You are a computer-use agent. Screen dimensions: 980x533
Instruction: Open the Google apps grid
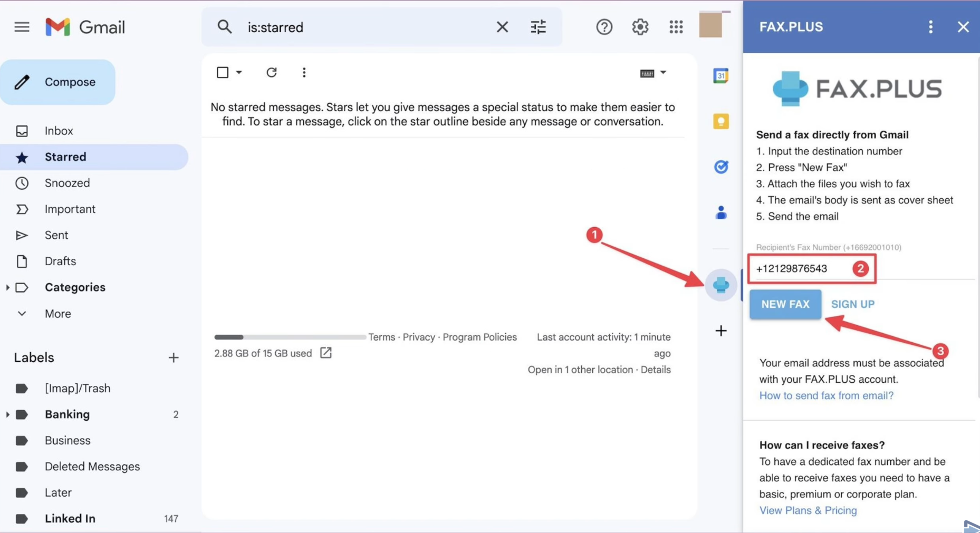[676, 27]
